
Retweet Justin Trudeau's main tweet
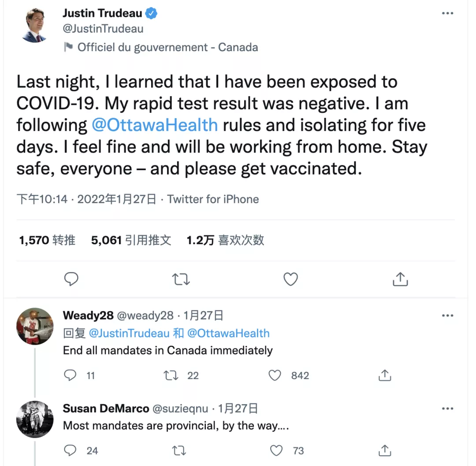tap(181, 279)
